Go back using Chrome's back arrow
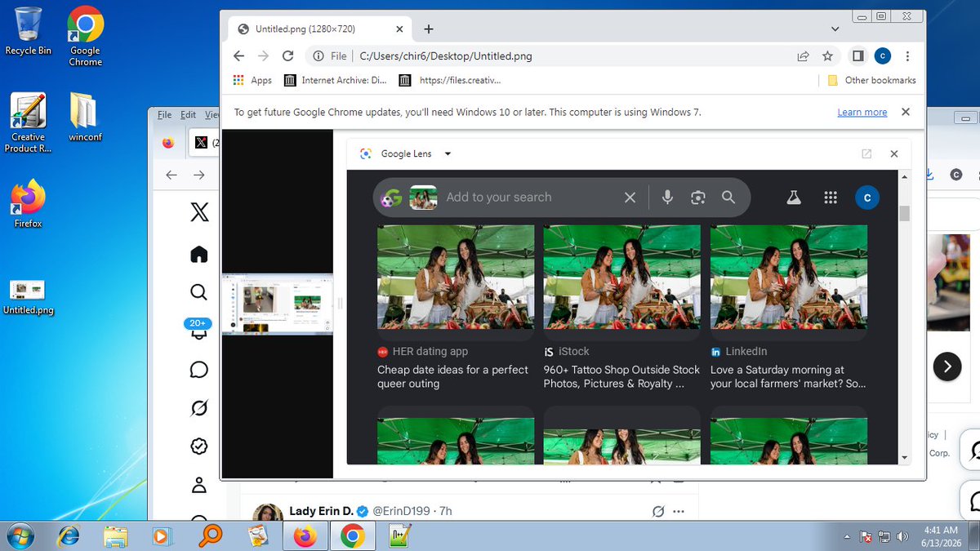 click(x=238, y=56)
